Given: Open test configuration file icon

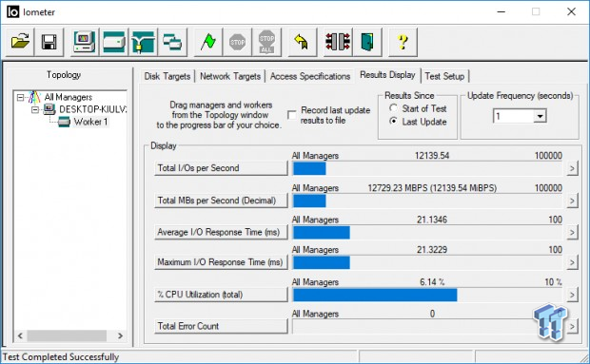Looking at the screenshot, I should pyautogui.click(x=20, y=42).
